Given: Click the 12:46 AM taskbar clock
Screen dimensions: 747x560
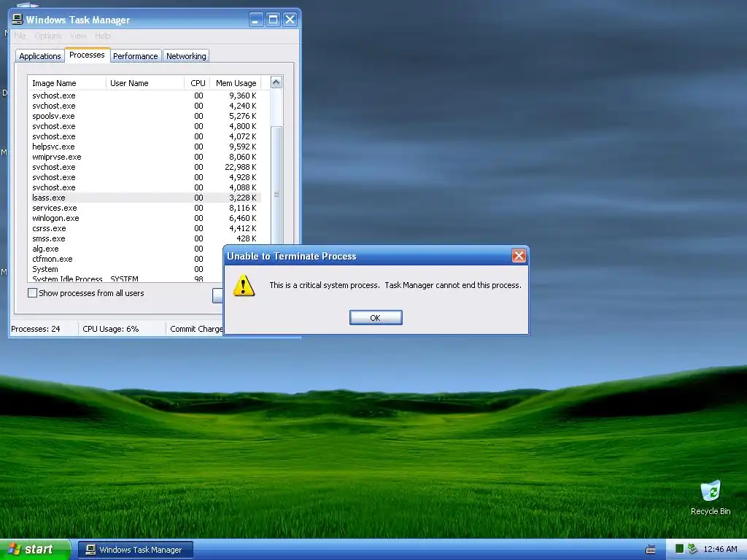Looking at the screenshot, I should click(x=720, y=550).
